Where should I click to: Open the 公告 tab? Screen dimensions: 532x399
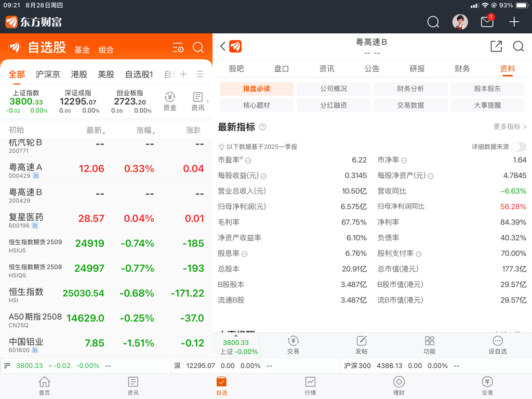tap(372, 69)
